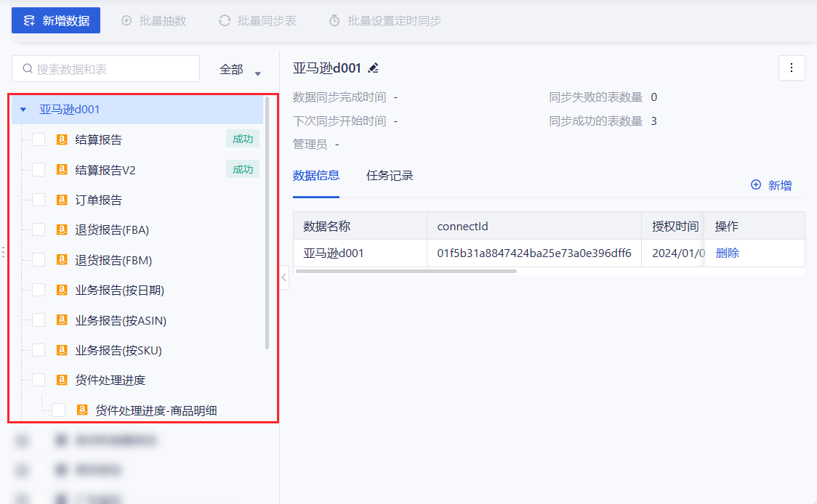Click the Amazon icon beside 结算报告
The image size is (817, 504).
tap(62, 139)
